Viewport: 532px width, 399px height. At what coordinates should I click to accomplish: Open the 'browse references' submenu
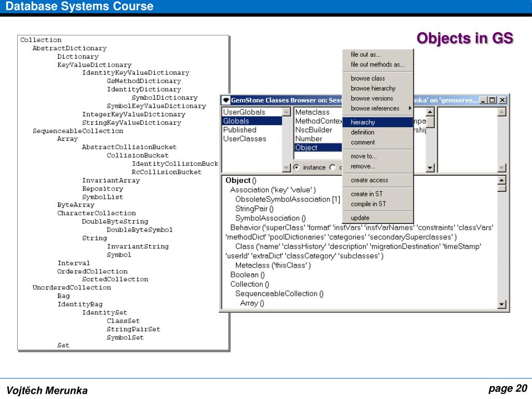tap(378, 108)
